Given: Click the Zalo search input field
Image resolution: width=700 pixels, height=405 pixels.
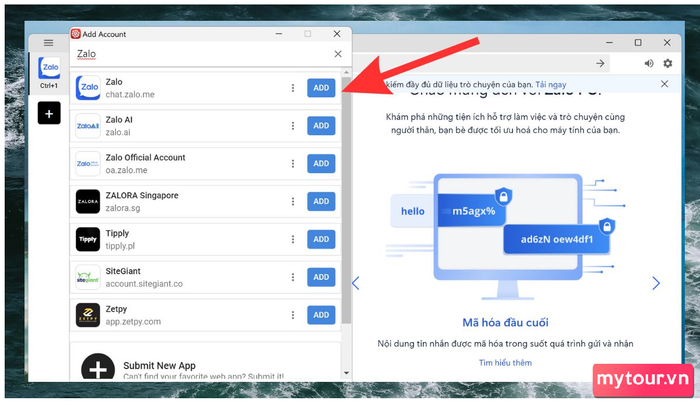Looking at the screenshot, I should [203, 54].
